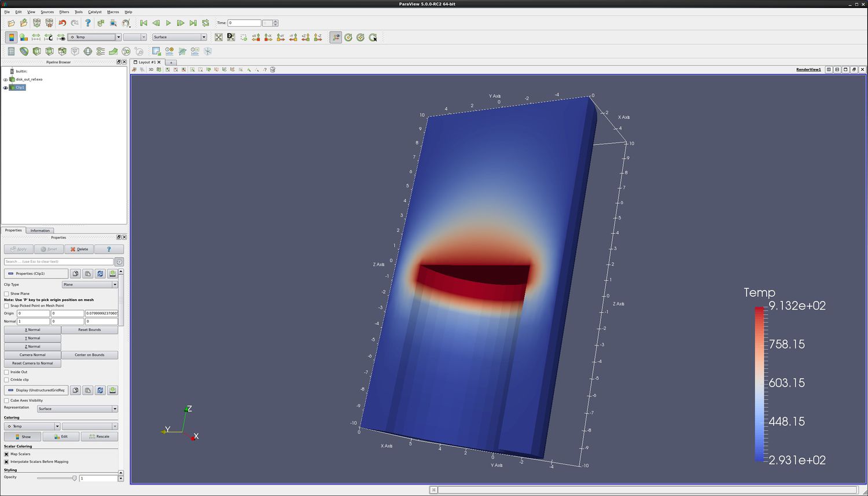
Task: Reset the camera view
Action: click(218, 37)
